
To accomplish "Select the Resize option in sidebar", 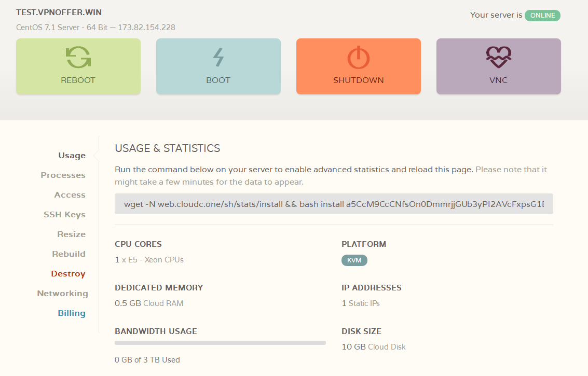I will click(x=71, y=234).
